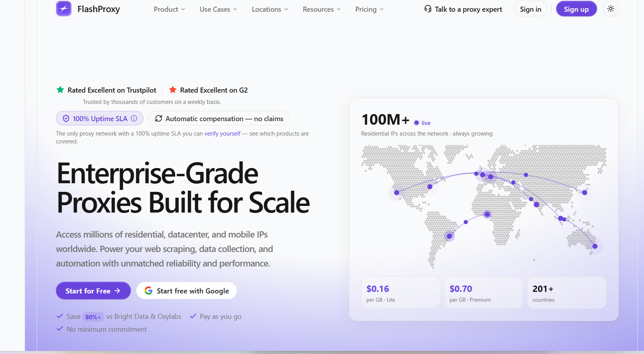644x354 pixels.
Task: Click the checkmark icon beside Pay as you go
Action: [193, 316]
